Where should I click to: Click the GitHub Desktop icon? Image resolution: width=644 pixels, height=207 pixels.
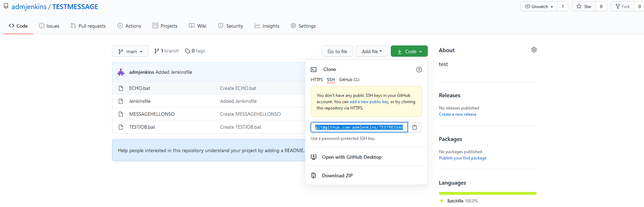pyautogui.click(x=314, y=157)
